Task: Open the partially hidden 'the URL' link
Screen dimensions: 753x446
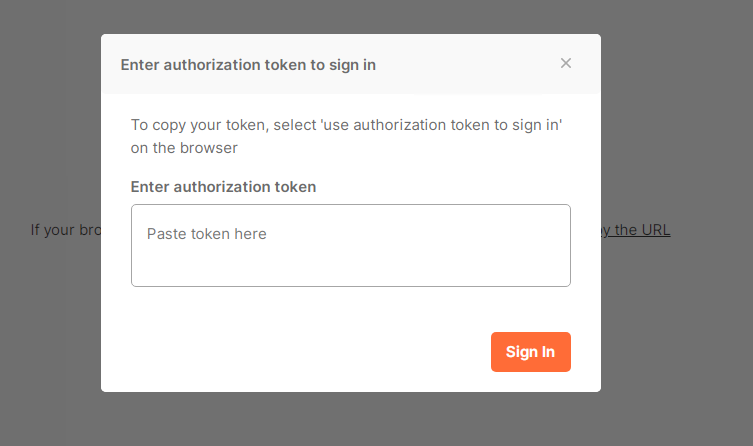Action: (x=641, y=230)
